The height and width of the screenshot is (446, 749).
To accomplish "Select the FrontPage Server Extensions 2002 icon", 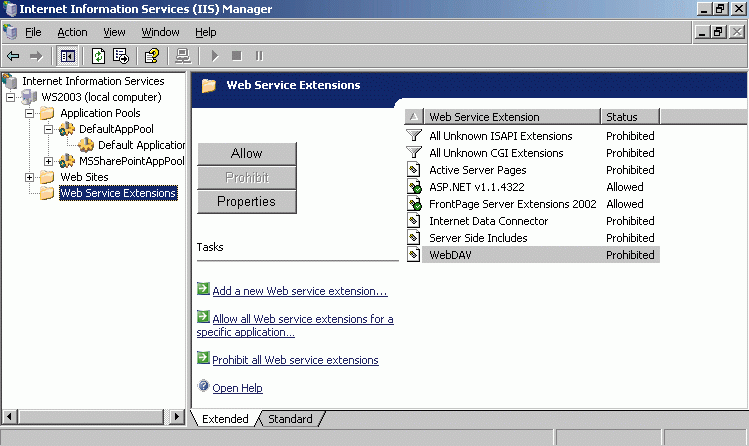I will coord(415,204).
